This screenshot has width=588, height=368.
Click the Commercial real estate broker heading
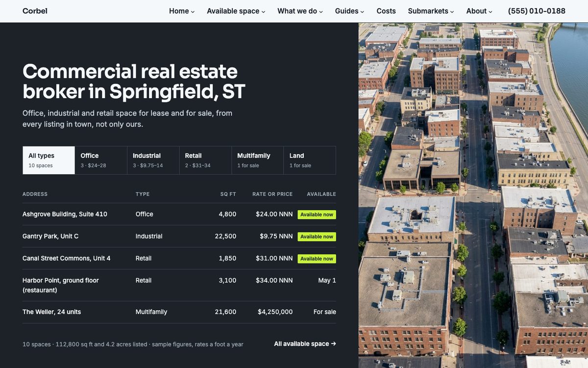(134, 81)
